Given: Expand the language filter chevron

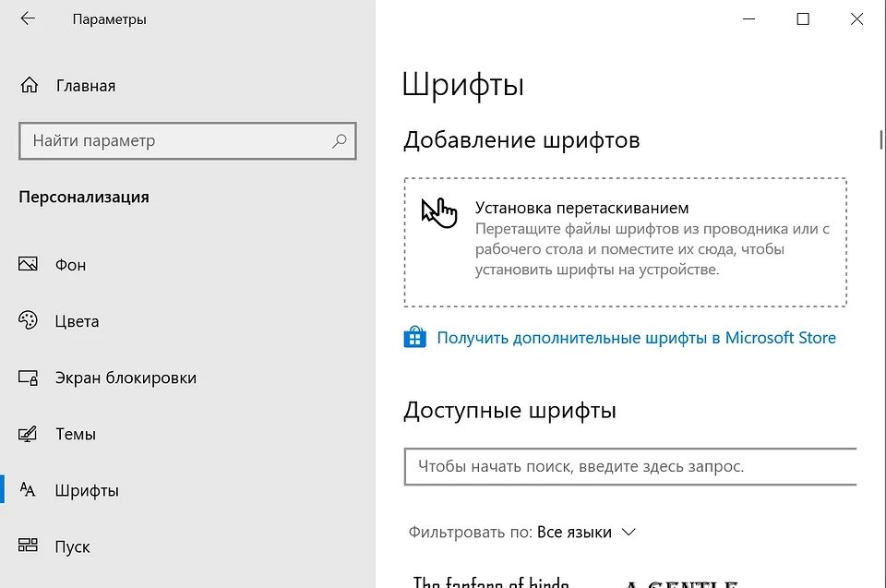Looking at the screenshot, I should [629, 533].
